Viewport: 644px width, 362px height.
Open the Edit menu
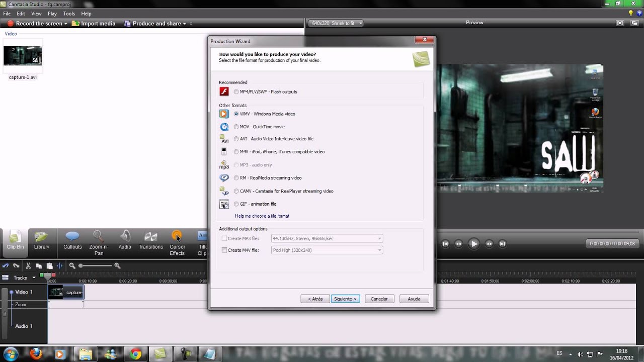[21, 14]
